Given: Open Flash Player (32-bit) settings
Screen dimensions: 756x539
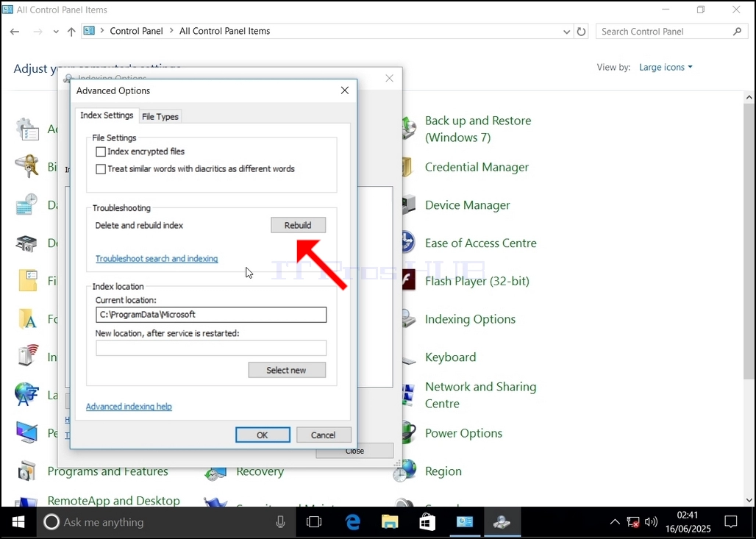Looking at the screenshot, I should coord(477,282).
